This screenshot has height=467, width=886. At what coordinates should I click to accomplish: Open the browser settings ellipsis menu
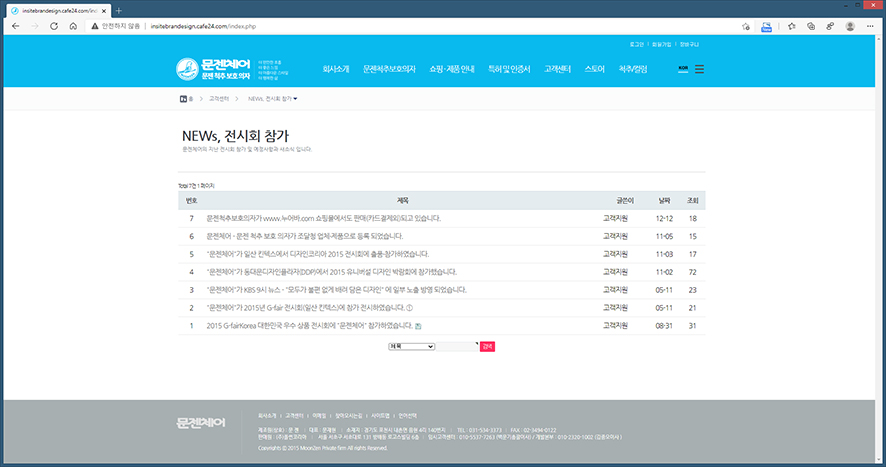[x=872, y=26]
